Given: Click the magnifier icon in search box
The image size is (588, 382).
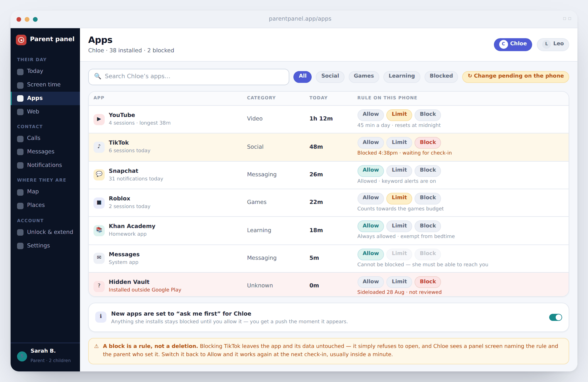Looking at the screenshot, I should [98, 76].
